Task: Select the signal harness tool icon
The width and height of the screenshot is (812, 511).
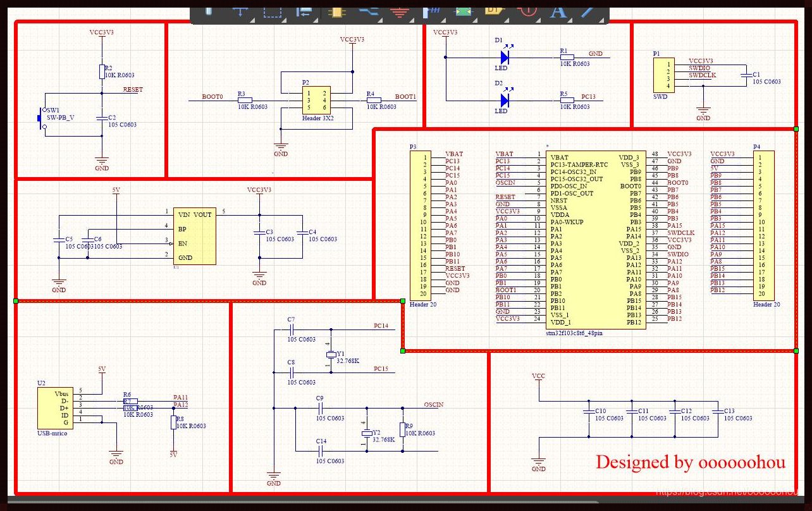Action: 432,12
